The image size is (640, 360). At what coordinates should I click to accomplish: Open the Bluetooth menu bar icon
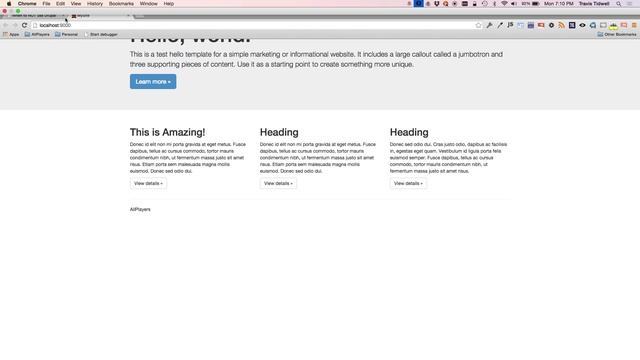click(494, 4)
